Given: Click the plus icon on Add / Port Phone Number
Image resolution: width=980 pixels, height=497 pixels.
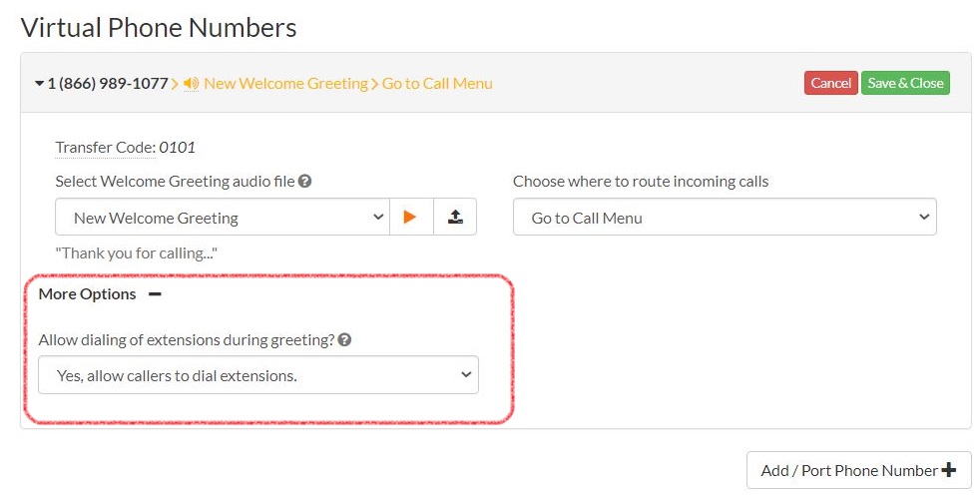Looking at the screenshot, I should pos(949,470).
